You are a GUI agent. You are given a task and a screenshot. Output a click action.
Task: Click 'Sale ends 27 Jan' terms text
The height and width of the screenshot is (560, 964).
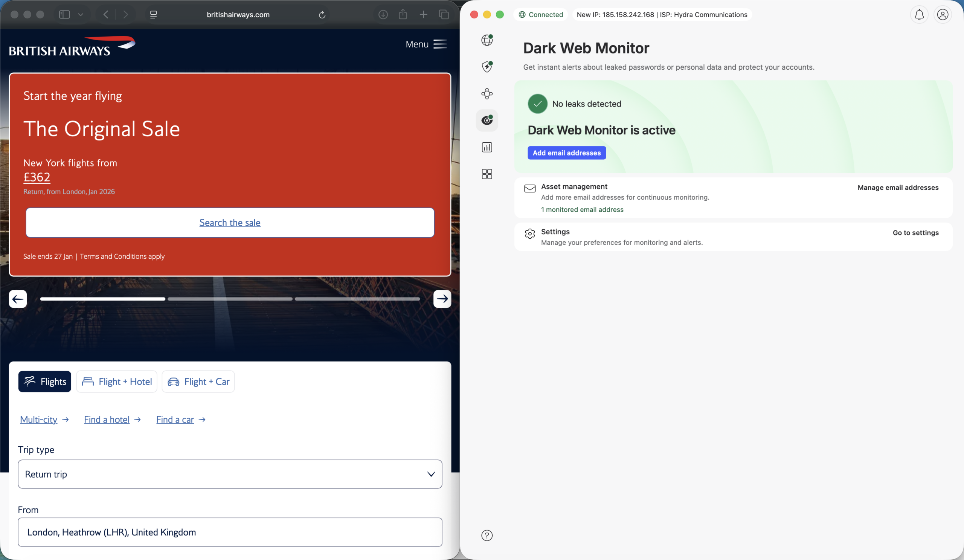pyautogui.click(x=94, y=256)
